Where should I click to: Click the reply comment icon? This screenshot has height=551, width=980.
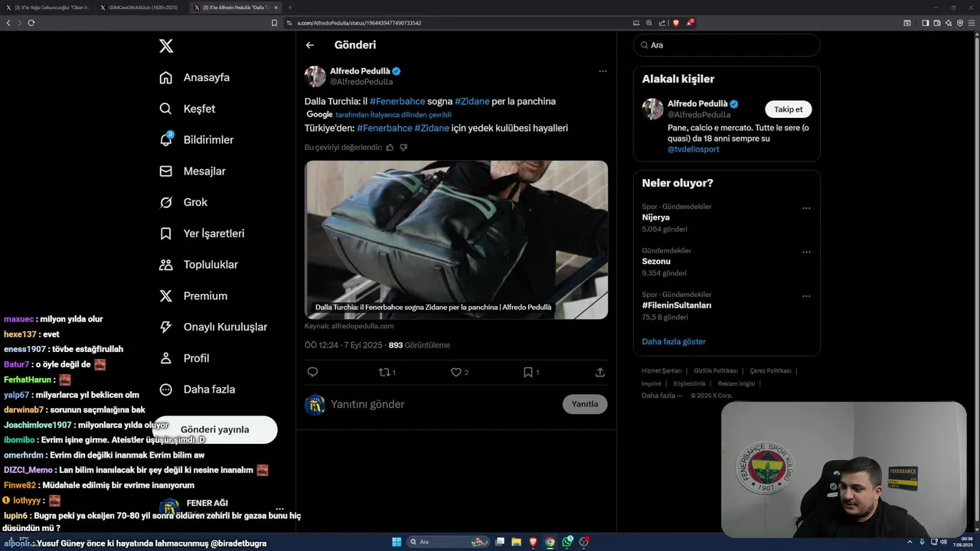coord(312,372)
